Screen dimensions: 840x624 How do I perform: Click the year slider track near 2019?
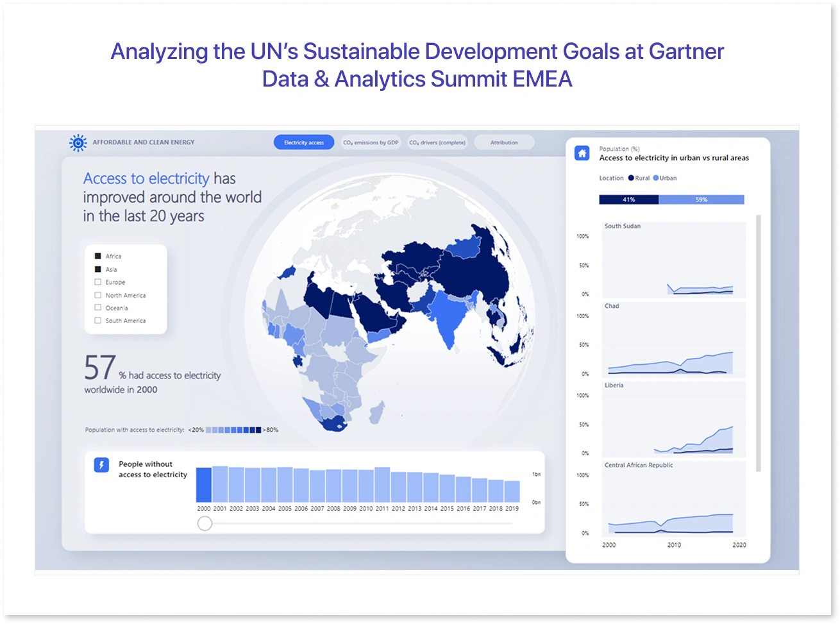(510, 523)
